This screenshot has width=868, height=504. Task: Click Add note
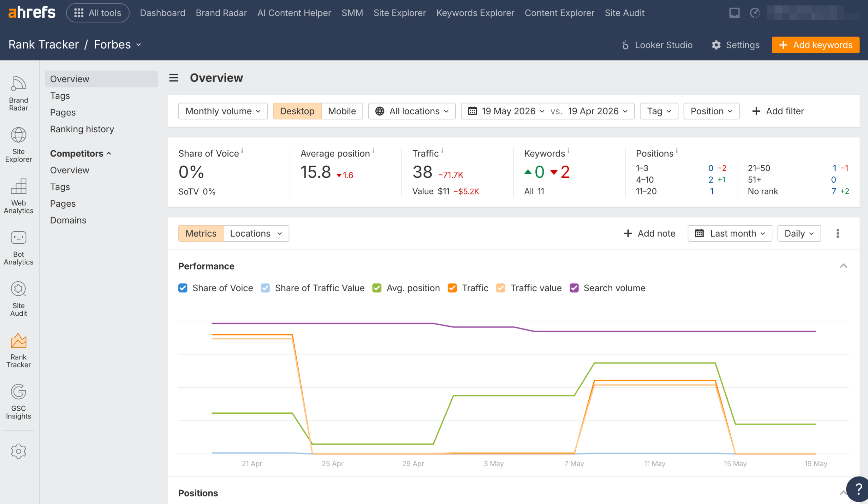pyautogui.click(x=650, y=234)
